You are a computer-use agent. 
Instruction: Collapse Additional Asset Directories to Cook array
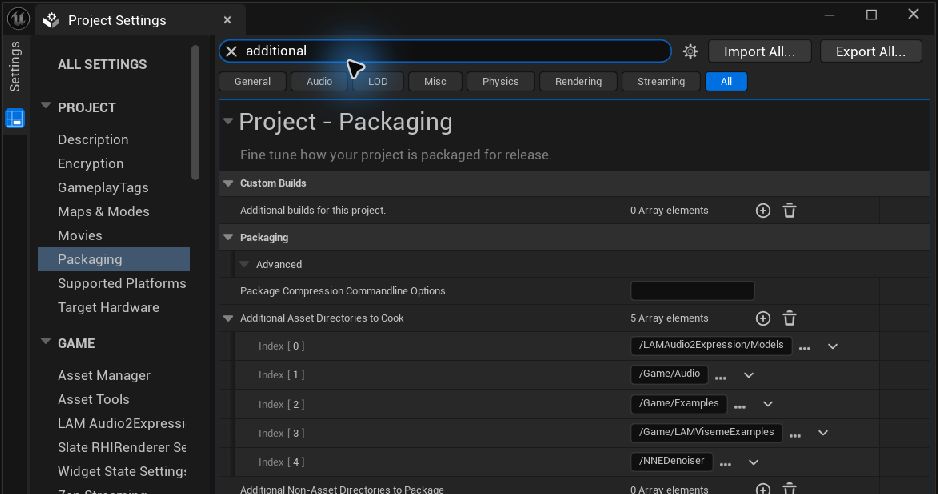(228, 319)
